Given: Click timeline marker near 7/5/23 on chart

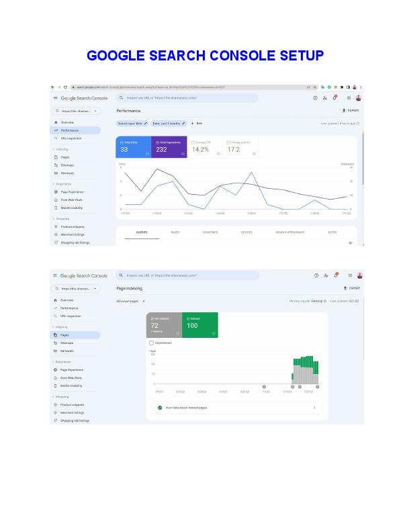Looking at the screenshot, I should point(264,387).
